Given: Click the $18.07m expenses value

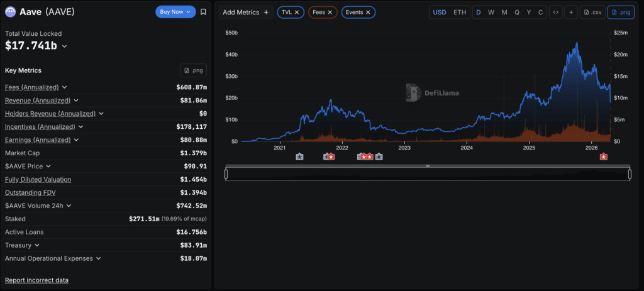Looking at the screenshot, I should click(x=194, y=258).
